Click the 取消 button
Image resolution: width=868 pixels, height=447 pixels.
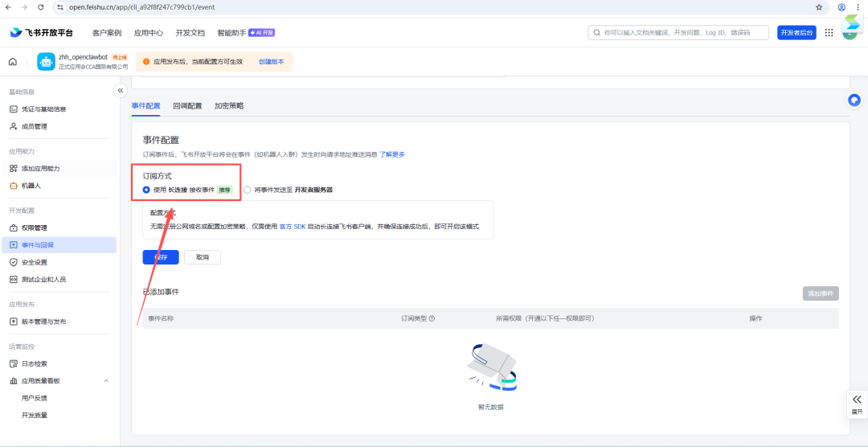point(202,257)
